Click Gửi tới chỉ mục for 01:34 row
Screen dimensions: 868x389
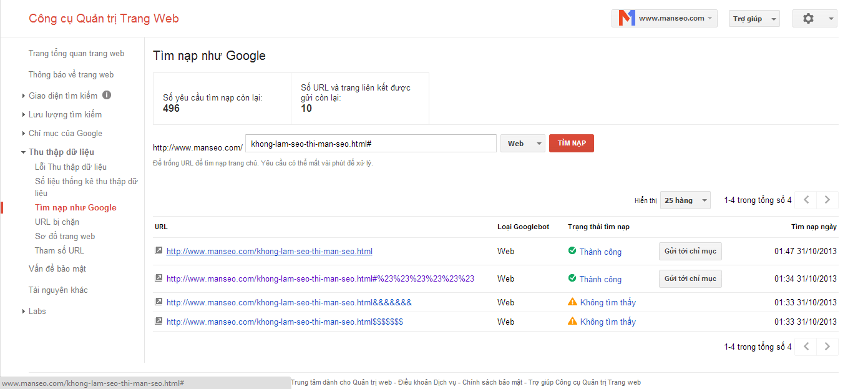[690, 278]
